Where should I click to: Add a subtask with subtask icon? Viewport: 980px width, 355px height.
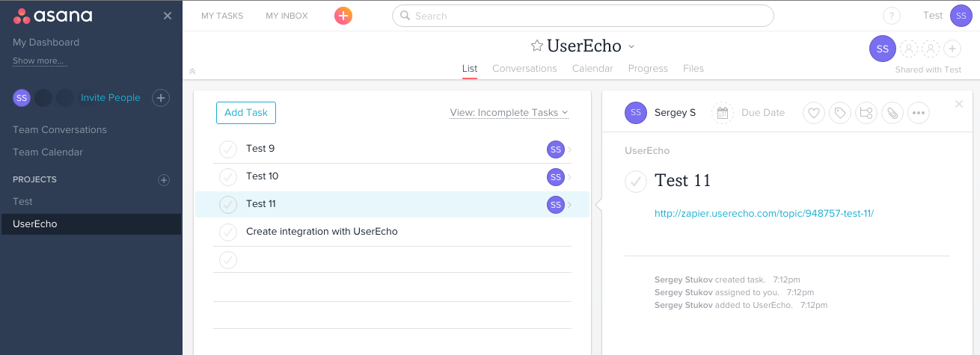coord(866,113)
